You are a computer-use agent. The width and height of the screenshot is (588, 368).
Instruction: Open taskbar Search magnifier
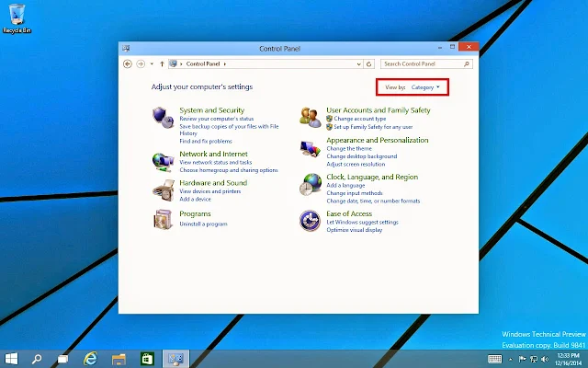click(x=37, y=359)
